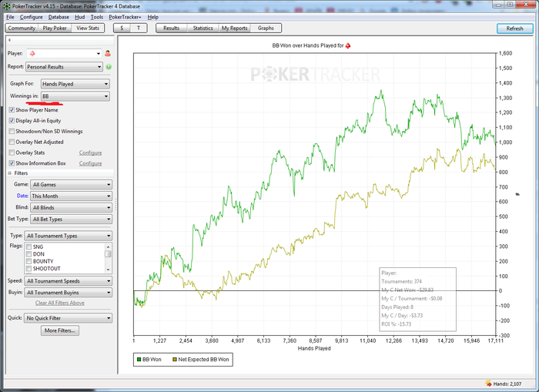The width and height of the screenshot is (539, 392).
Task: Check the BOUNTY flag checkbox
Action: 29,262
